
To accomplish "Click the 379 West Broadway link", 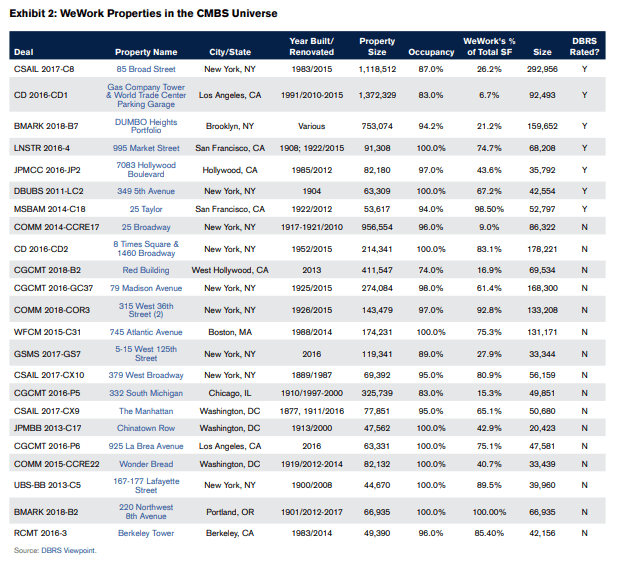I will 146,375.
